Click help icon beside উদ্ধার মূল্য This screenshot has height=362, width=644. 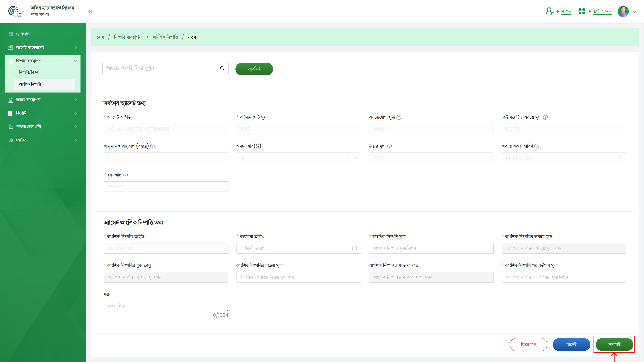[389, 146]
